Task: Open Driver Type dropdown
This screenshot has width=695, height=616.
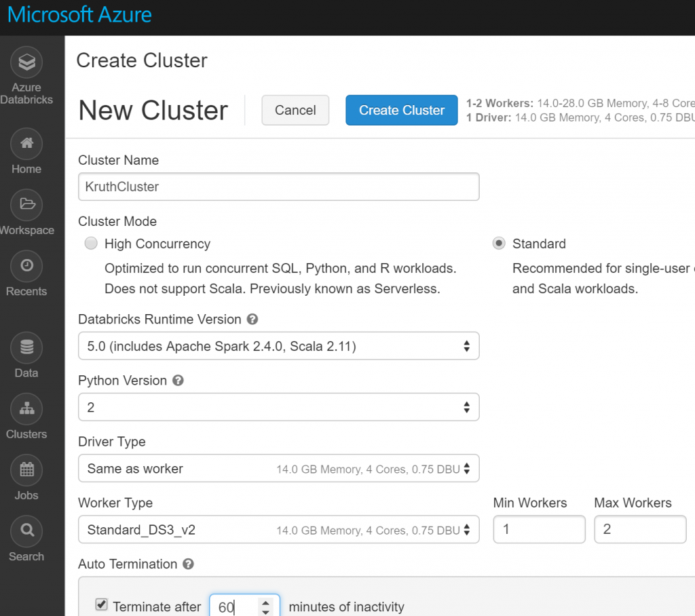Action: click(x=279, y=468)
